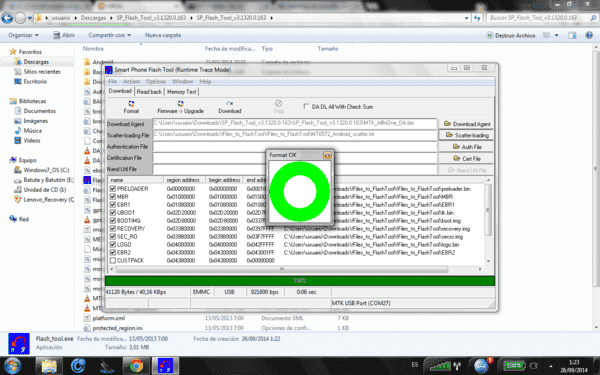Open Documentos library
600x375 pixels.
[35, 111]
